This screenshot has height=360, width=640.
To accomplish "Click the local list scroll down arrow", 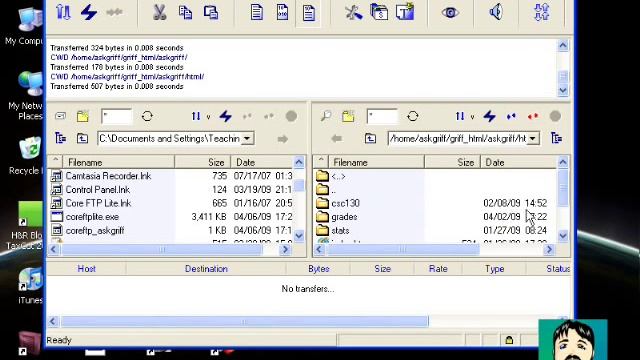I will 299,236.
